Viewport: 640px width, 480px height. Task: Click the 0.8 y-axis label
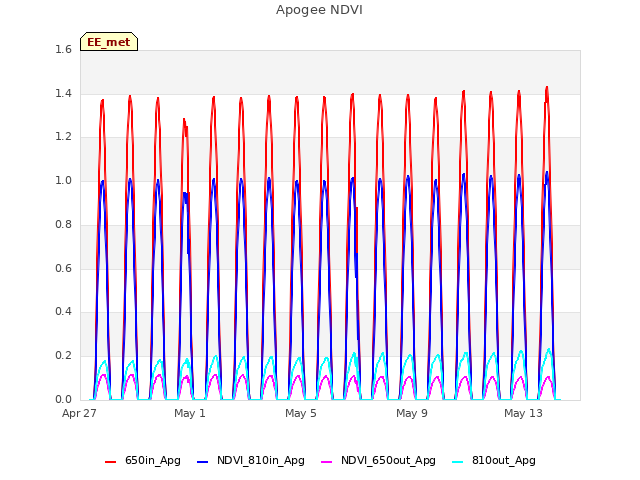(63, 224)
